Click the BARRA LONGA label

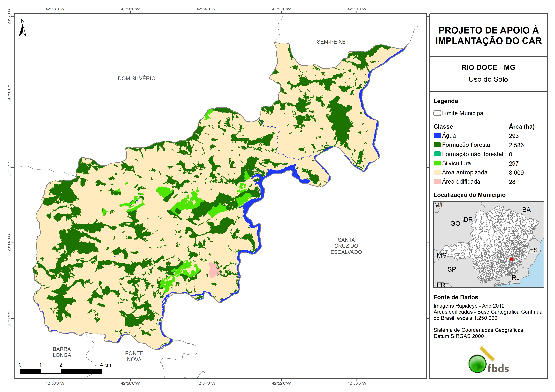coord(62,352)
